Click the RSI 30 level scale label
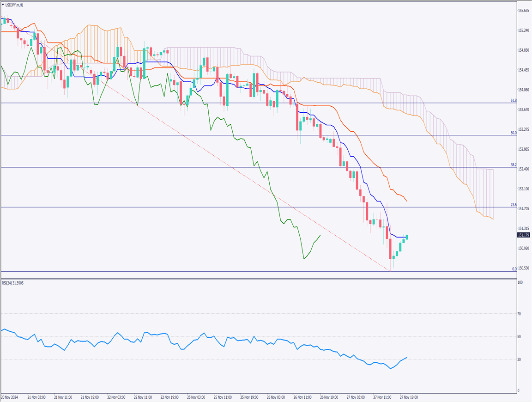 pyautogui.click(x=519, y=359)
